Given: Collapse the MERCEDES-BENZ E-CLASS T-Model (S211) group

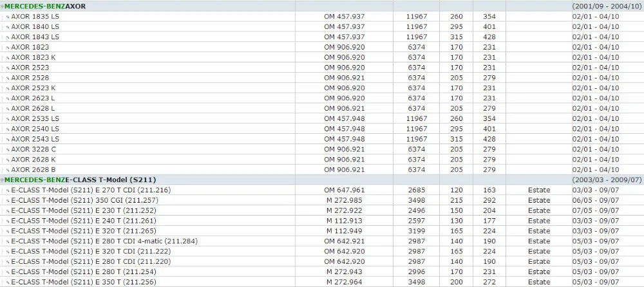Looking at the screenshot, I should [x=2, y=180].
